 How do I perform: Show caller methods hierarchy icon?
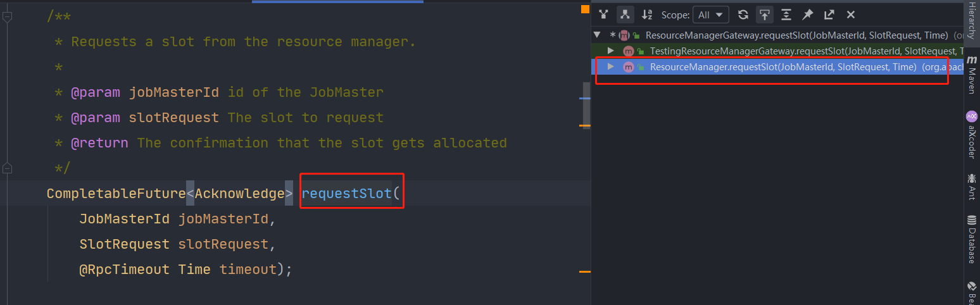pos(604,15)
